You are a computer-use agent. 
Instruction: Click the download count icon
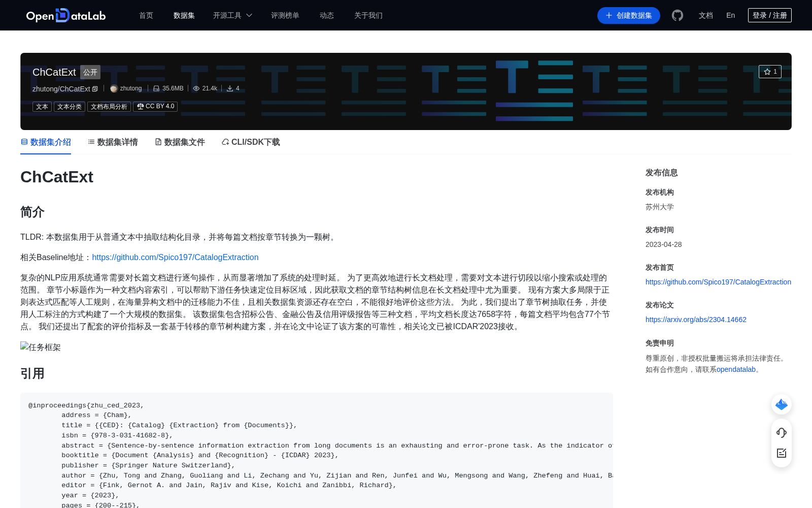(230, 88)
